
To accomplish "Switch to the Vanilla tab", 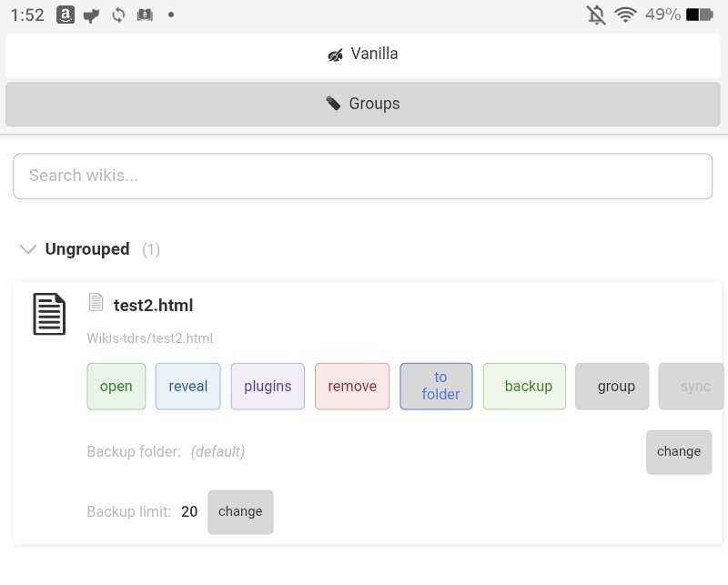I will [363, 55].
